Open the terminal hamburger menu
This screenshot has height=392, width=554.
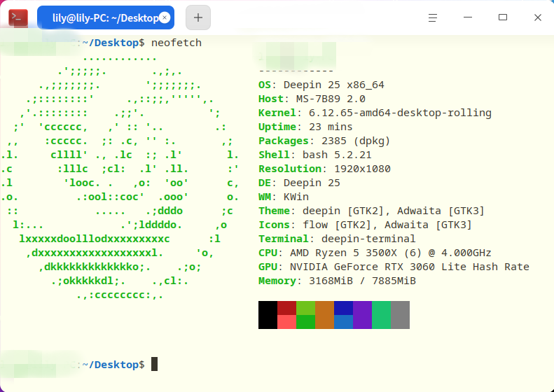[433, 17]
